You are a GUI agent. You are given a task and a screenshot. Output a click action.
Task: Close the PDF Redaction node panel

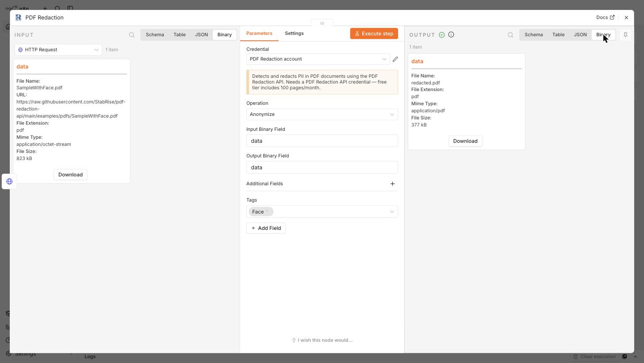tap(626, 18)
